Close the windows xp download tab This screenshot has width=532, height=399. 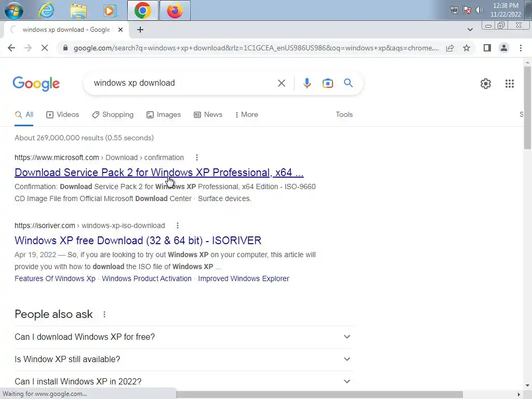click(121, 30)
